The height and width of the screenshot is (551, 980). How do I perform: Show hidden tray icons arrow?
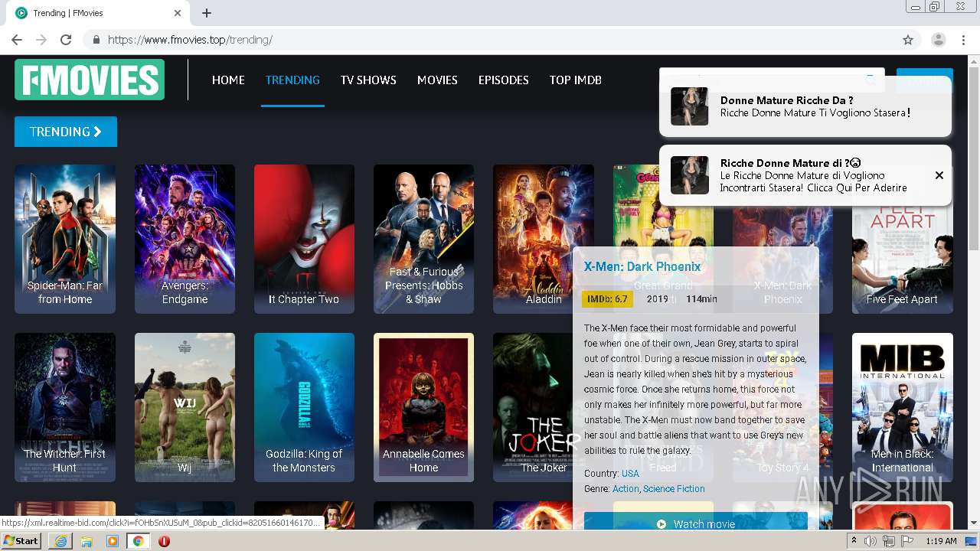(854, 541)
